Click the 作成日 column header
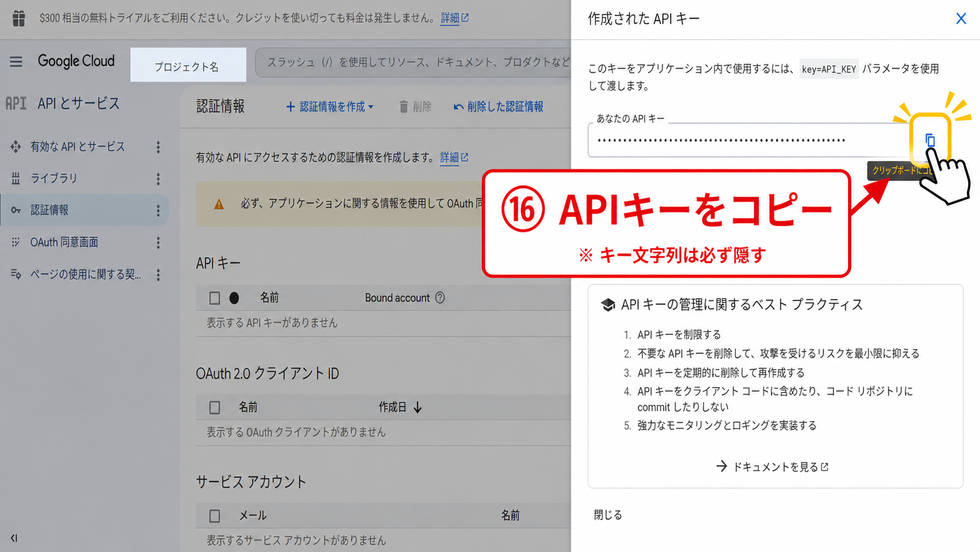 tap(393, 407)
